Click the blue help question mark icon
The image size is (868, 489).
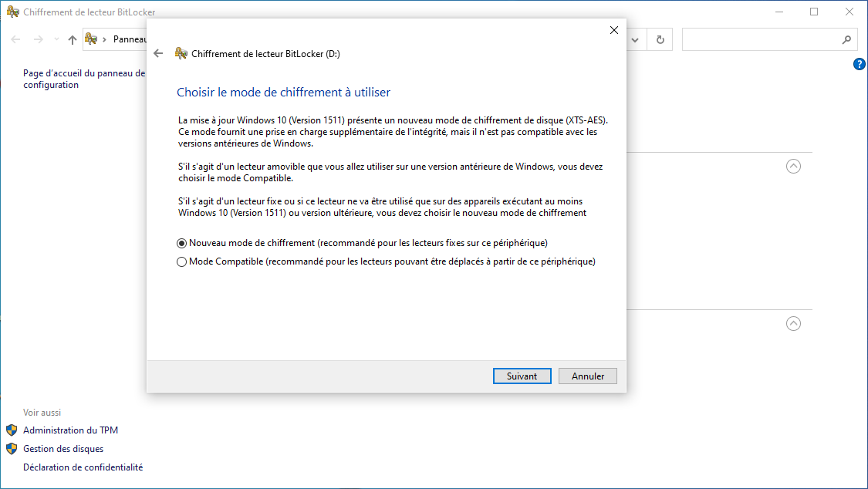[859, 64]
